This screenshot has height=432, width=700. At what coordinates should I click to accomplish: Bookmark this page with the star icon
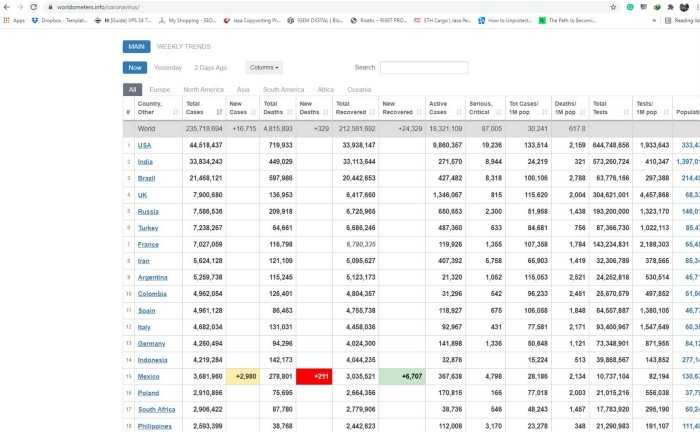tap(613, 7)
